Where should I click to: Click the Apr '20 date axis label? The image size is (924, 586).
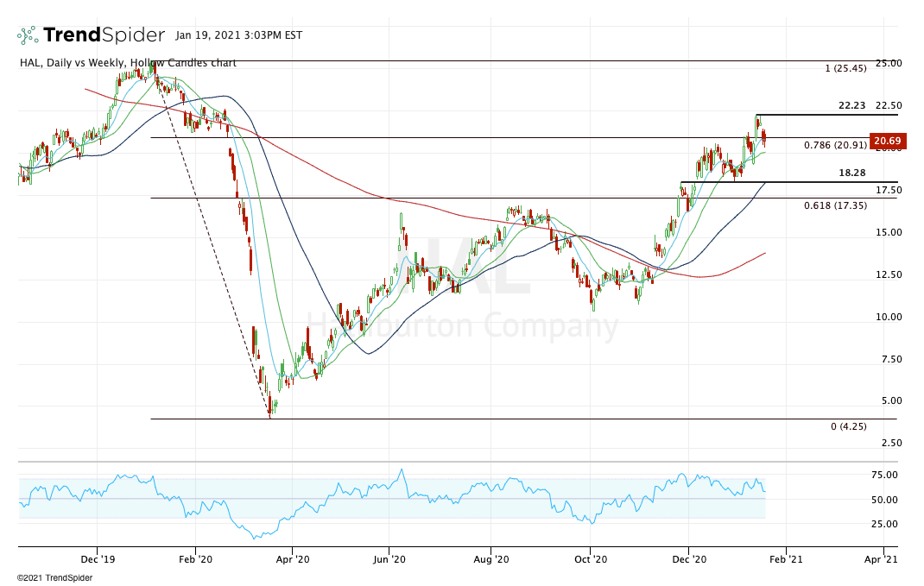(292, 559)
